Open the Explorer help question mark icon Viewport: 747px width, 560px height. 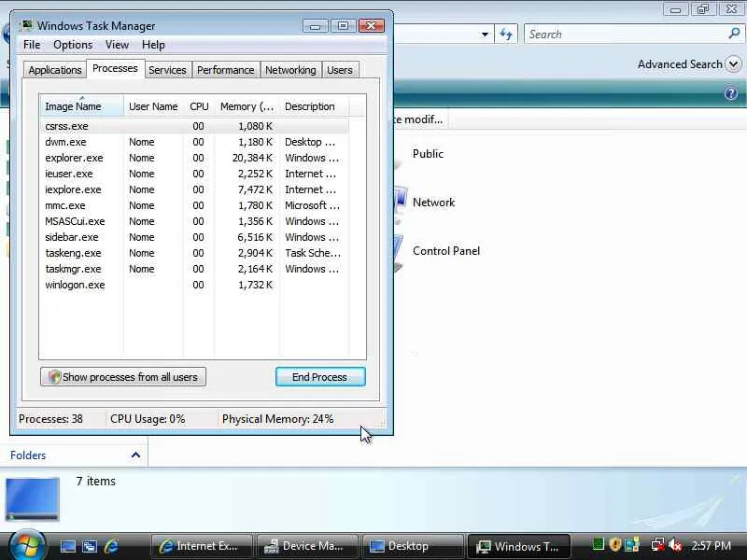731,93
